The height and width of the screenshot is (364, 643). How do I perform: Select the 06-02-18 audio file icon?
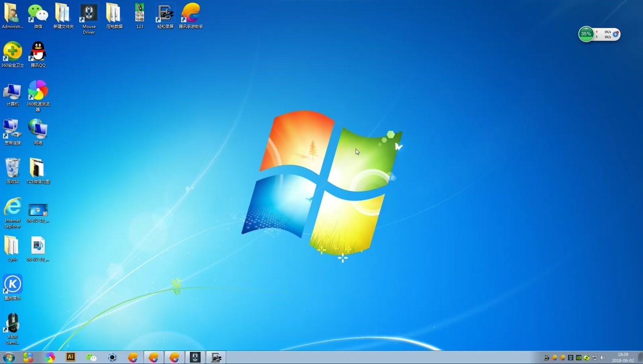pos(38,249)
